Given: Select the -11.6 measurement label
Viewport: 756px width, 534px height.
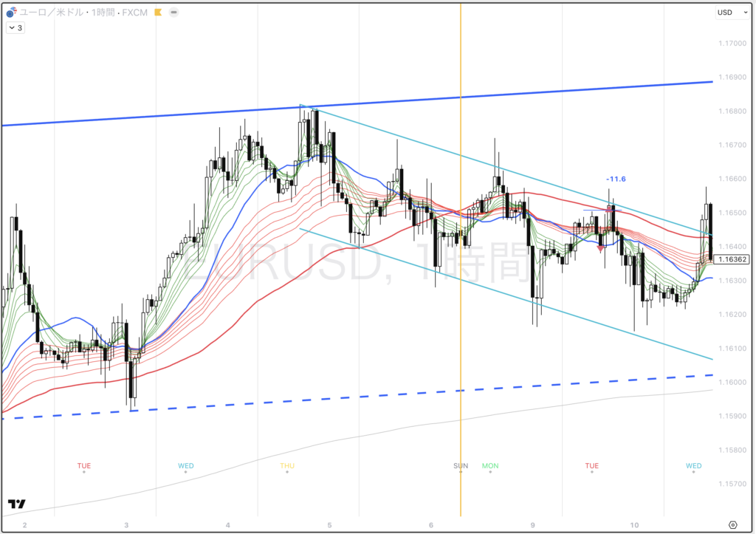Looking at the screenshot, I should [616, 179].
